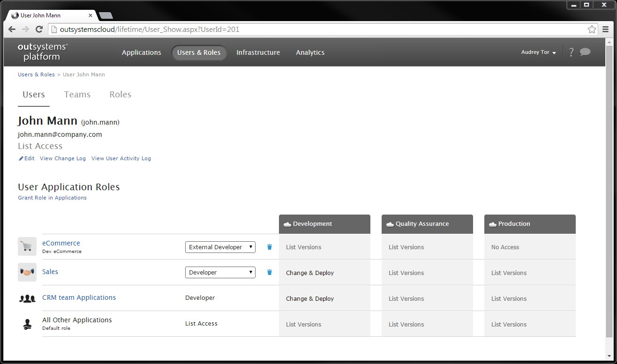Click the Production environment cloud icon
This screenshot has width=617, height=364.
point(493,224)
